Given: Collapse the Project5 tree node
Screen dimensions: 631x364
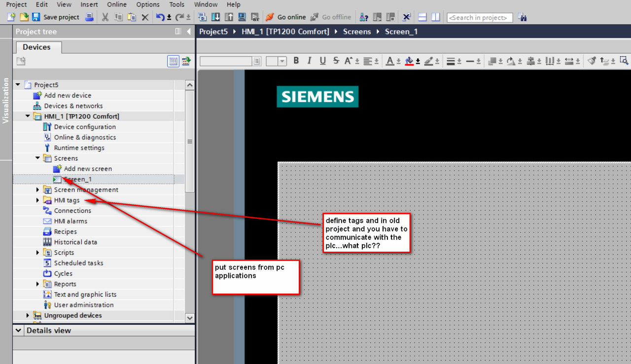Looking at the screenshot, I should (18, 85).
